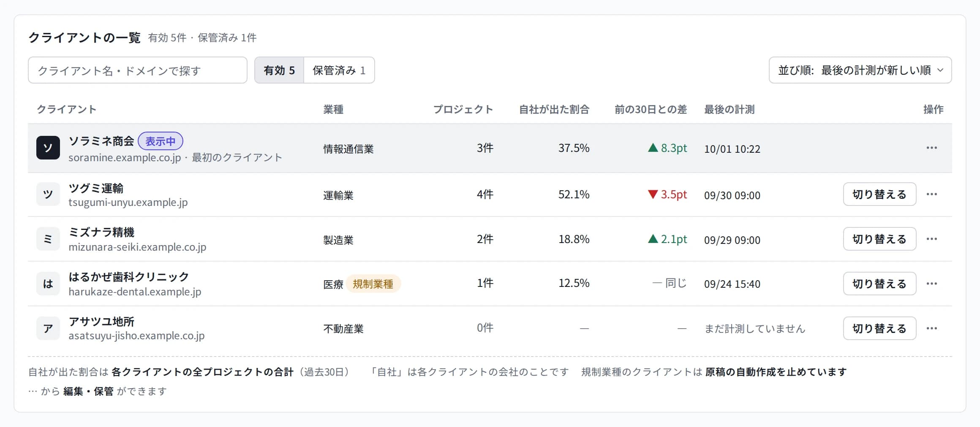Click the domain mizunara-seiki.example.co.jp
Image resolution: width=980 pixels, height=427 pixels.
pos(137,247)
